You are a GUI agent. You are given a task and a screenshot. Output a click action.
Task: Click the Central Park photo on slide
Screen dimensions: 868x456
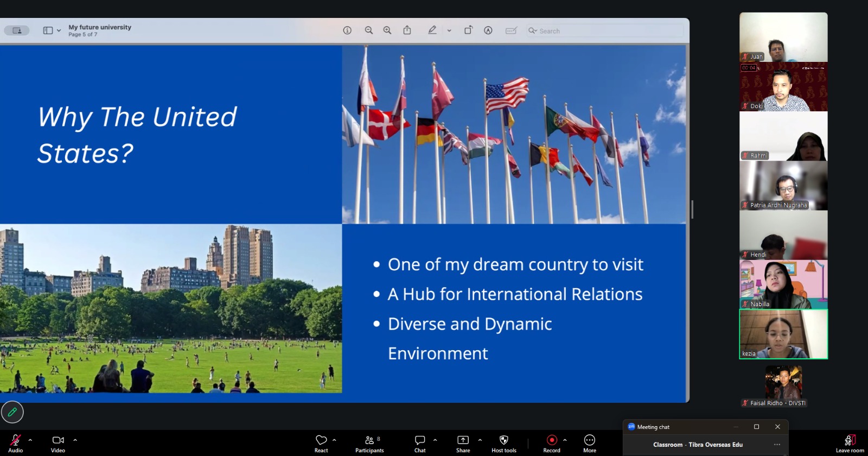tap(171, 308)
